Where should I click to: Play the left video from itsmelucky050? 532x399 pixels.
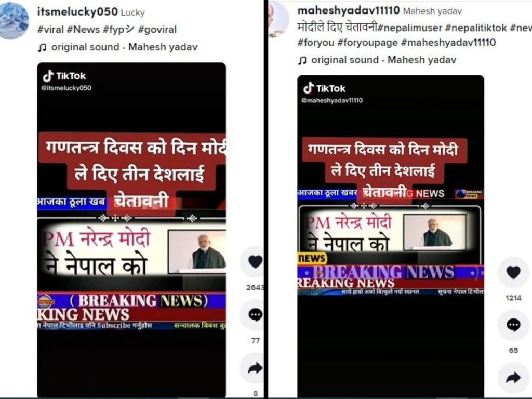pyautogui.click(x=131, y=230)
